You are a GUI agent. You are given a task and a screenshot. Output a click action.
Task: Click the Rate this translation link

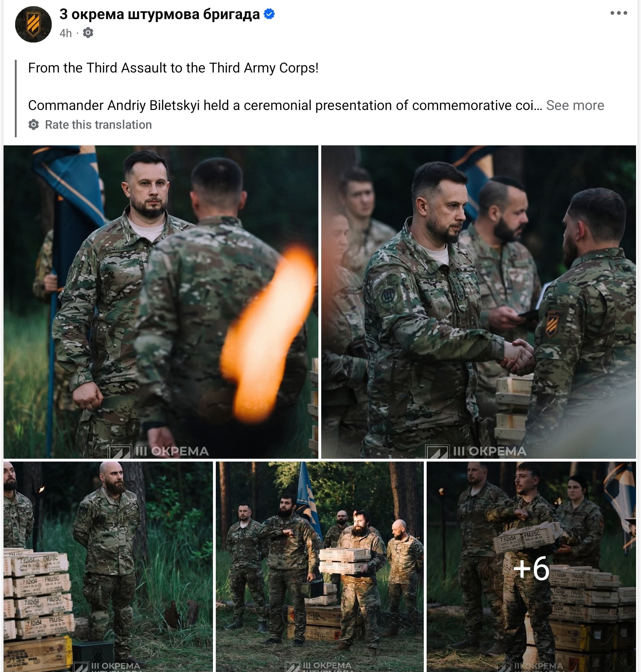click(x=98, y=124)
